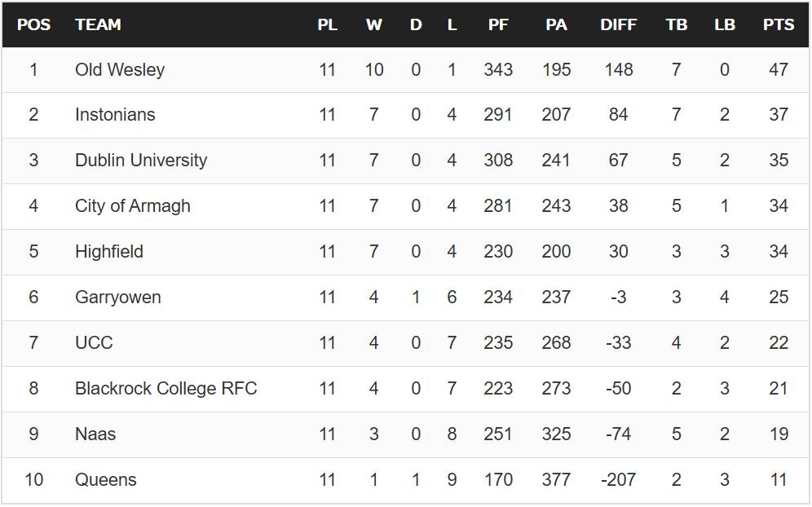812x507 pixels.
Task: Click the LB column header
Action: click(724, 25)
